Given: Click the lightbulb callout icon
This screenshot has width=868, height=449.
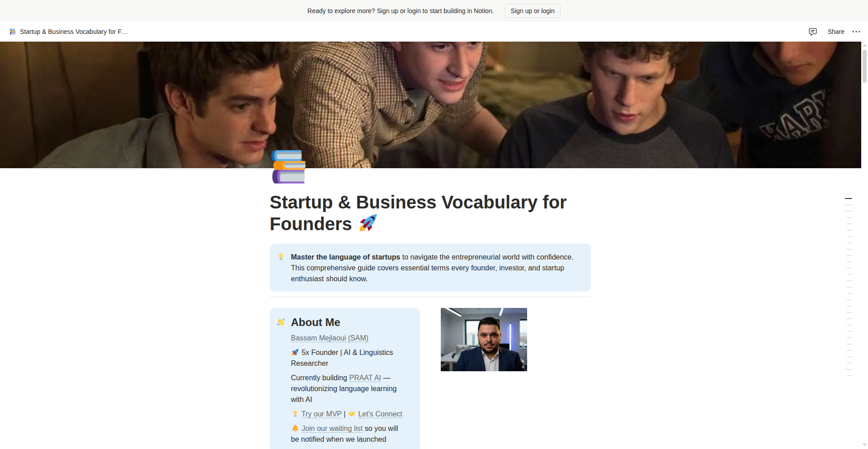Looking at the screenshot, I should pyautogui.click(x=281, y=257).
